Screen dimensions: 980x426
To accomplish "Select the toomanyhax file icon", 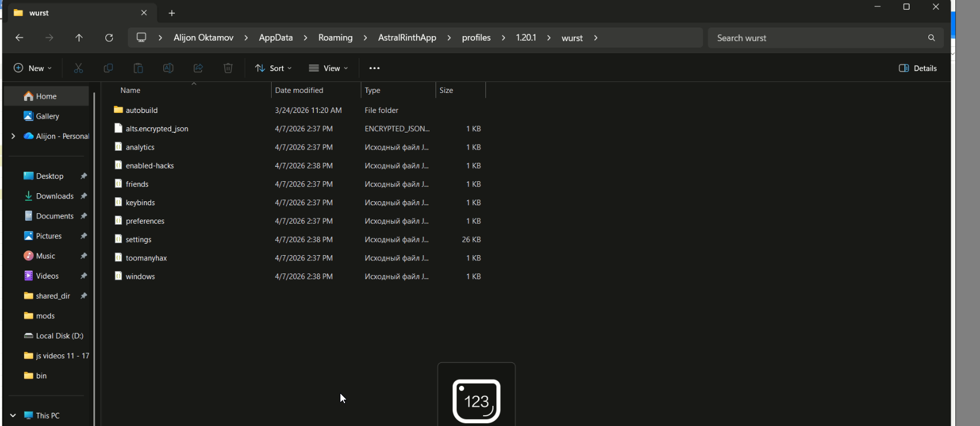I will click(x=118, y=257).
